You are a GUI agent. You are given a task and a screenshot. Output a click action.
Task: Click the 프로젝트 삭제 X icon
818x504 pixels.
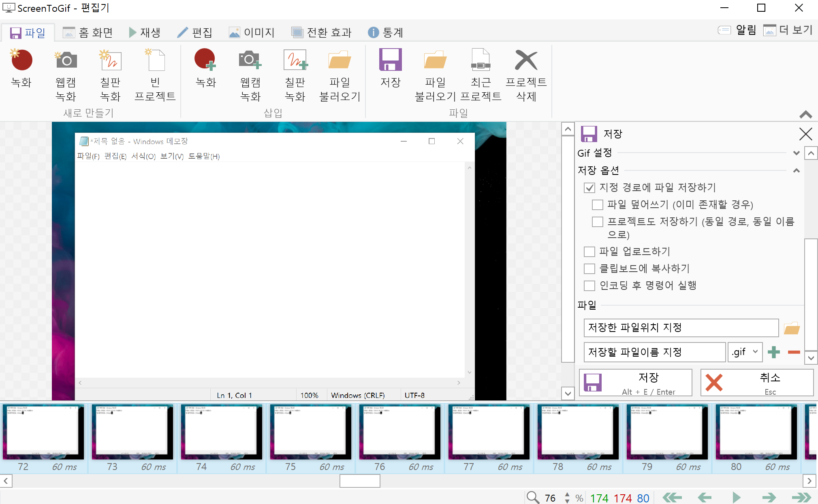pos(526,61)
